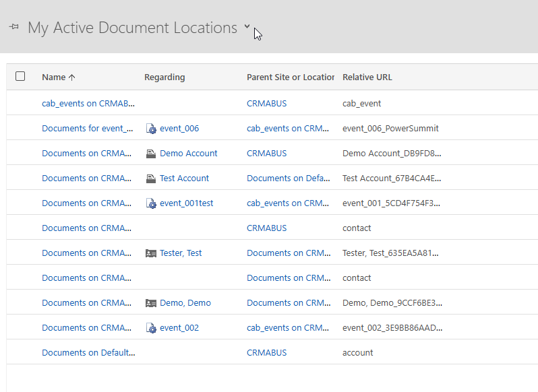This screenshot has height=392, width=538.
Task: Open CRMABUS parent site in account row
Action: pos(266,352)
